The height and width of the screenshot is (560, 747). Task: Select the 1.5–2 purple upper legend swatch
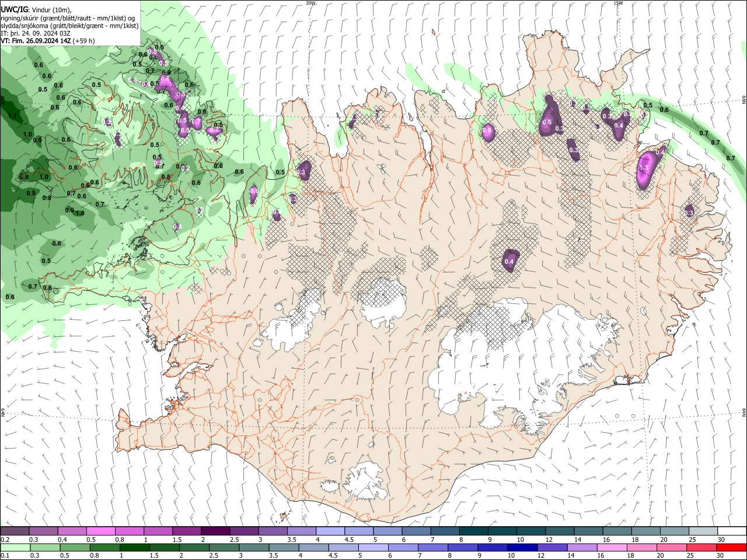point(186,531)
